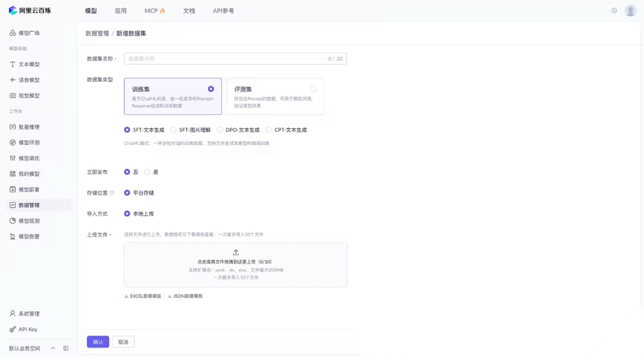Click the file upload drop area
Image resolution: width=644 pixels, height=357 pixels.
tap(236, 265)
